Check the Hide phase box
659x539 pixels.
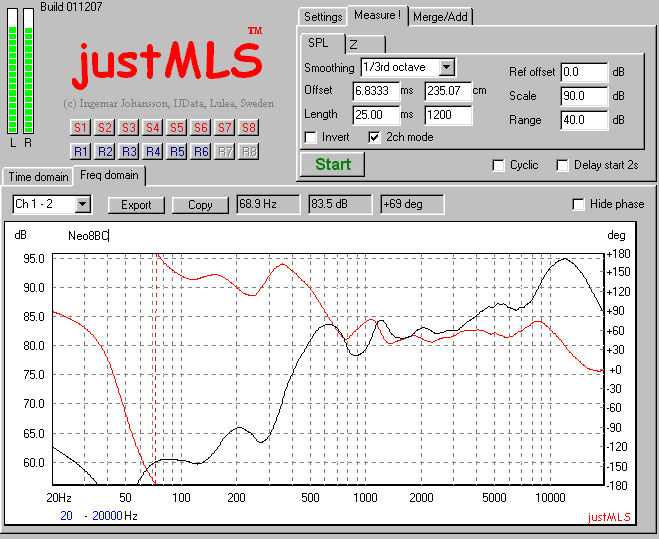pos(578,204)
